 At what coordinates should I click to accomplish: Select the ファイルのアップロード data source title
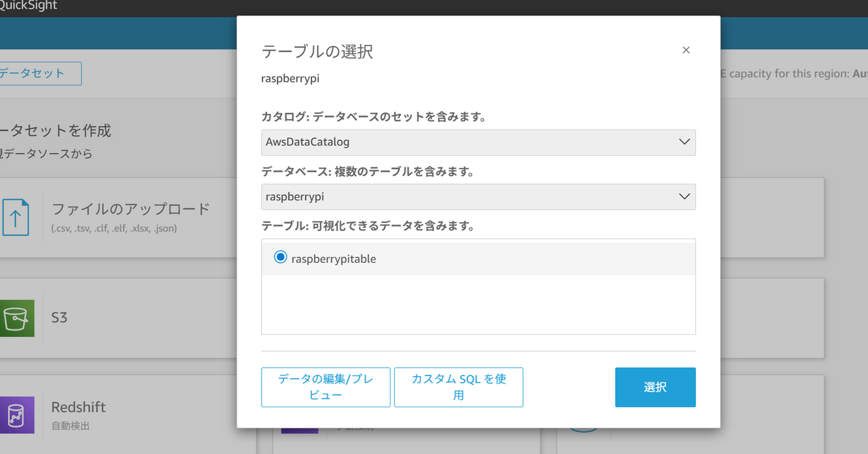(x=131, y=209)
